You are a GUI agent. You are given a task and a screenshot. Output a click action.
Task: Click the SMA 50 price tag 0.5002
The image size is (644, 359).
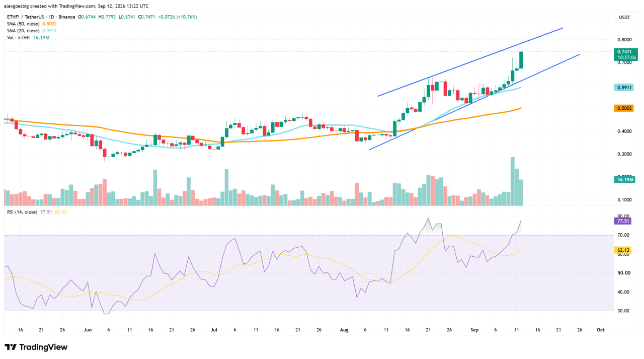[x=624, y=108]
